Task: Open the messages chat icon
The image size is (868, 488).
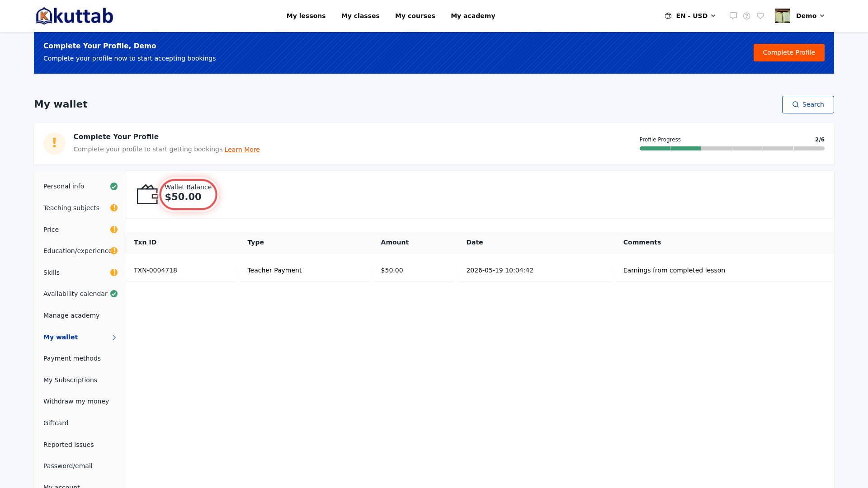Action: (733, 16)
